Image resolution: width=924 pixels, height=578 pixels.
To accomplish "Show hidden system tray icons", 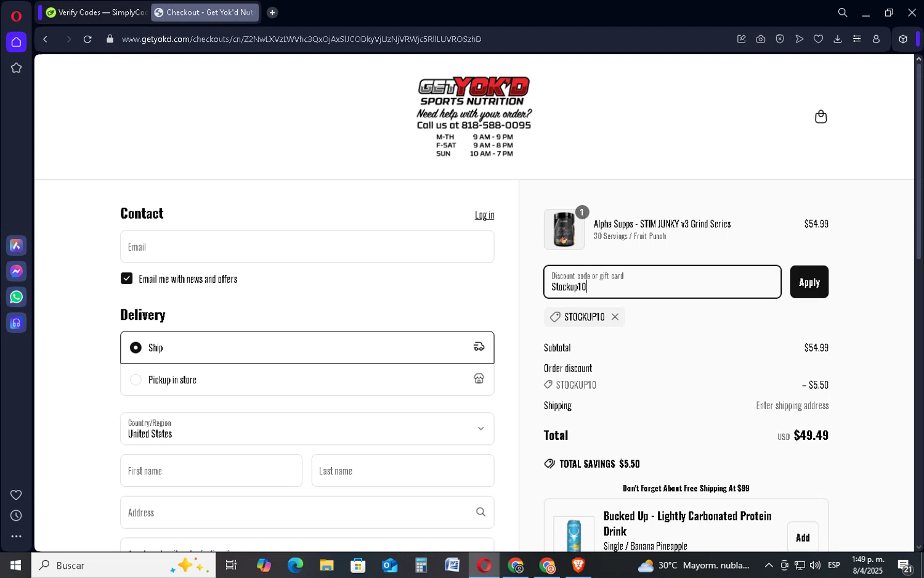I will click(x=768, y=565).
